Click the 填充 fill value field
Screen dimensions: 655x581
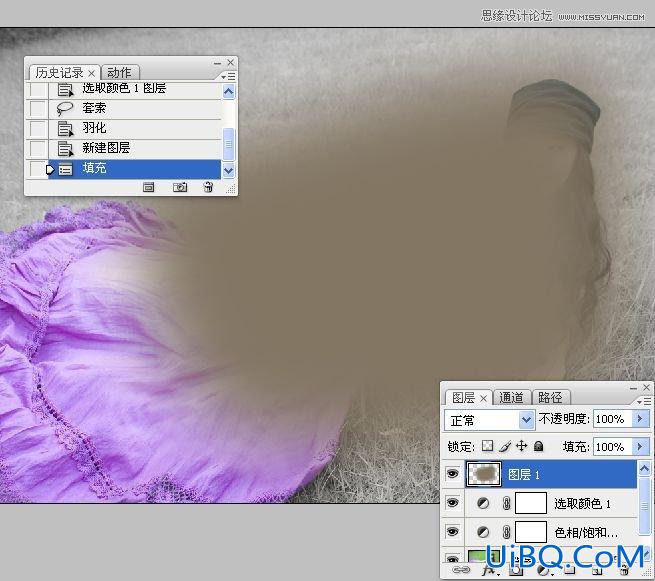click(613, 447)
